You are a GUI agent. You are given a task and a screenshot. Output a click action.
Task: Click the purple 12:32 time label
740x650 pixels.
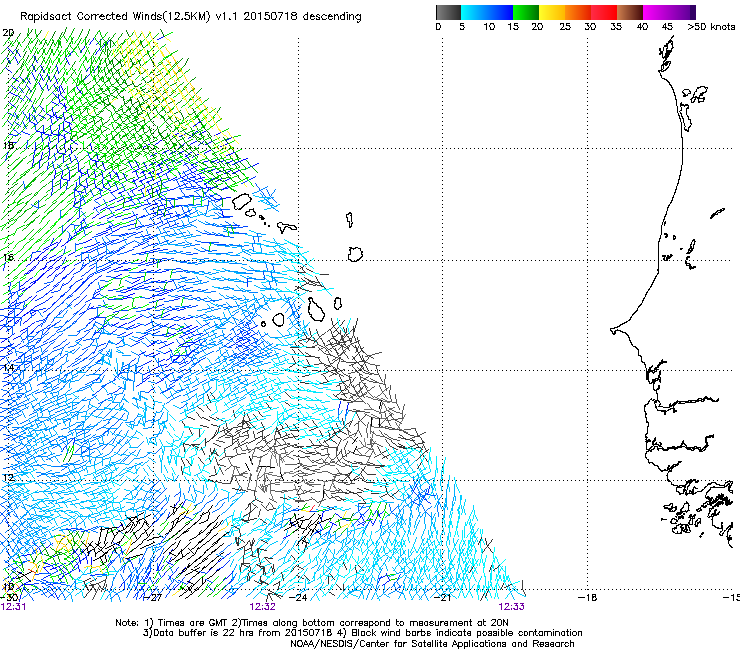pyautogui.click(x=262, y=607)
